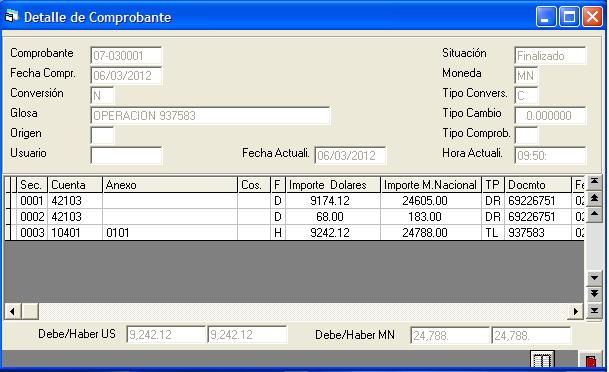Click the red exit icon in bottom bar

pyautogui.click(x=591, y=361)
